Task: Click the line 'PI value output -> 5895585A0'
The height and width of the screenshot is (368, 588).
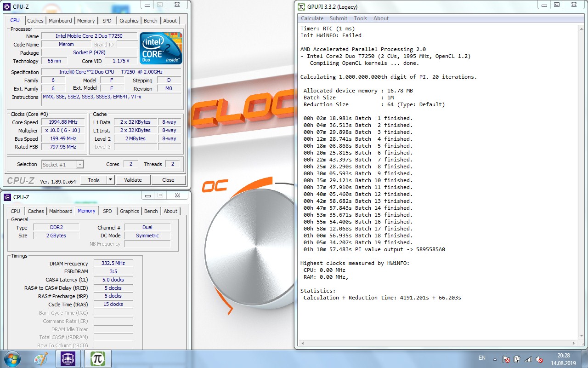Action: [374, 249]
